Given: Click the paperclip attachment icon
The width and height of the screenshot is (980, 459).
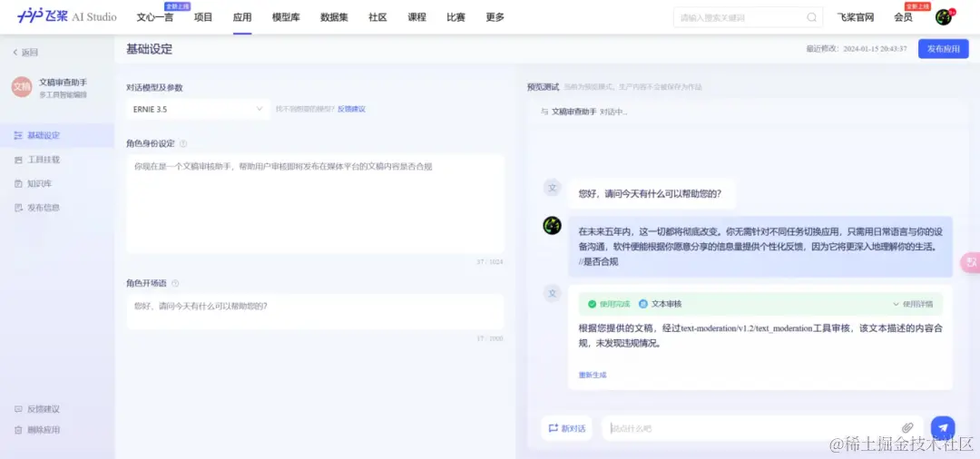Looking at the screenshot, I should coord(906,428).
